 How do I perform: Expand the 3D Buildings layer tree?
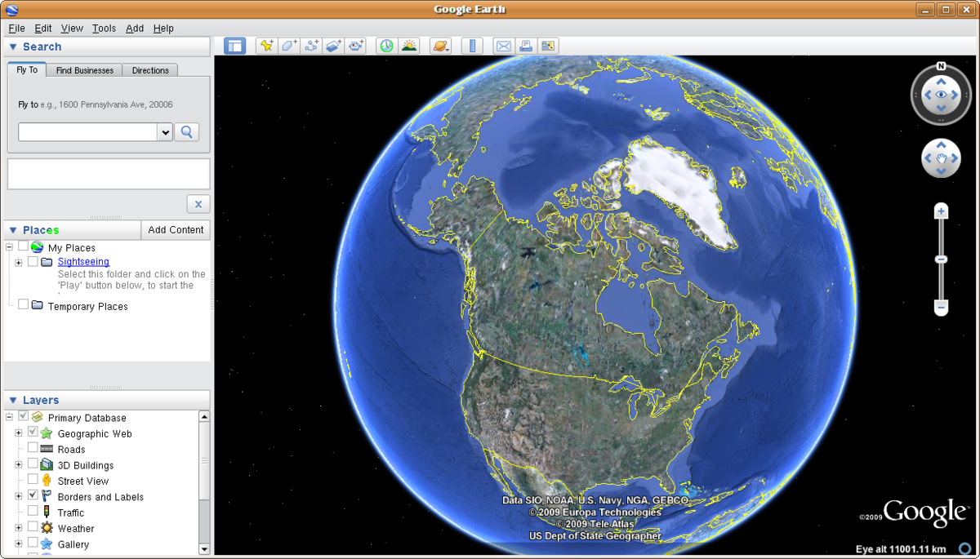[x=18, y=465]
